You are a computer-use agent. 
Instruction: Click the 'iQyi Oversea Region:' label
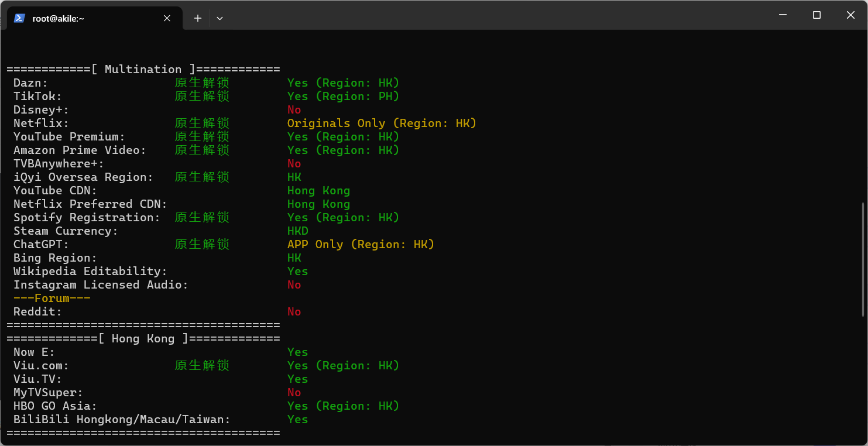[x=83, y=177]
